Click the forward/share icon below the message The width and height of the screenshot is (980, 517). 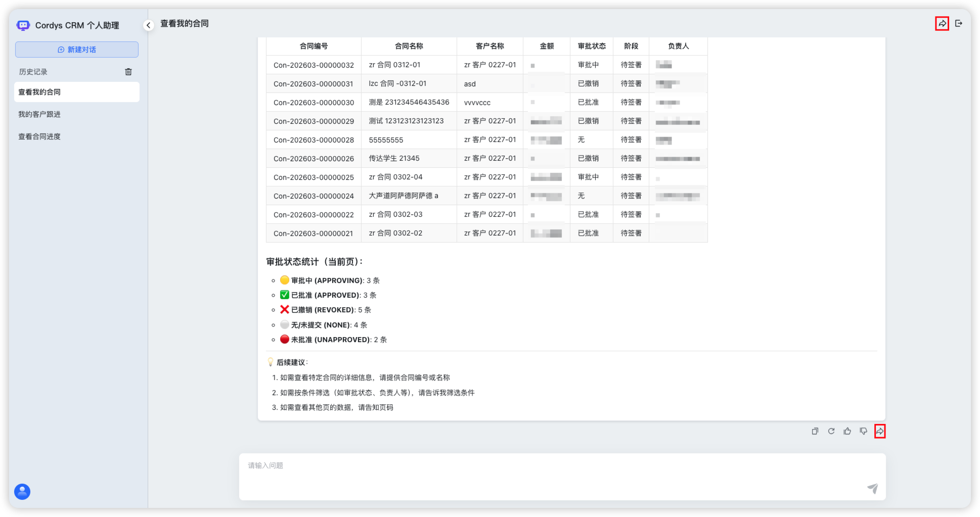pos(880,431)
